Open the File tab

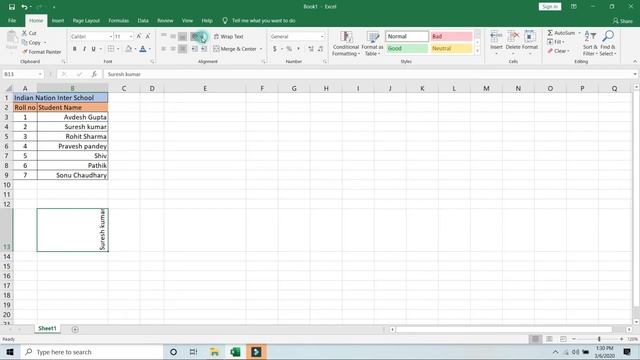click(12, 20)
